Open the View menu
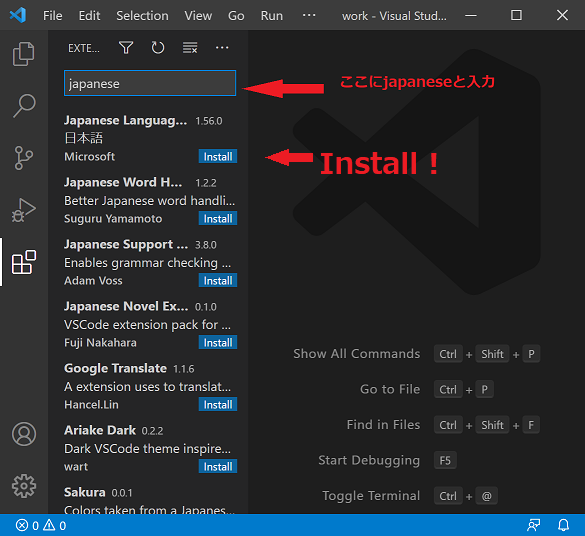The height and width of the screenshot is (536, 585). pos(198,16)
